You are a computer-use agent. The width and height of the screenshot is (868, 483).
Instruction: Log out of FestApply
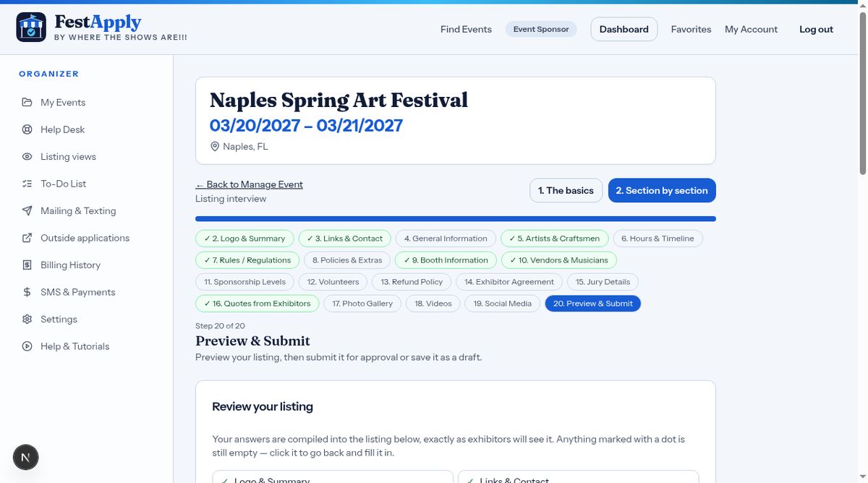pos(816,29)
